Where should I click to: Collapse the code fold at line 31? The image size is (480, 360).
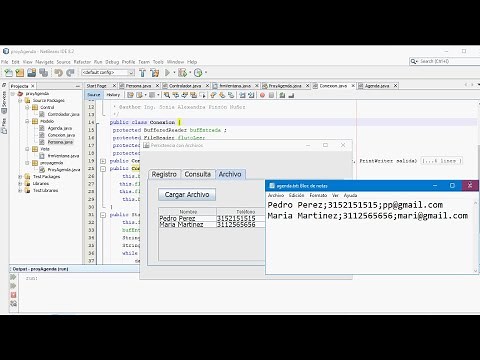(x=103, y=215)
